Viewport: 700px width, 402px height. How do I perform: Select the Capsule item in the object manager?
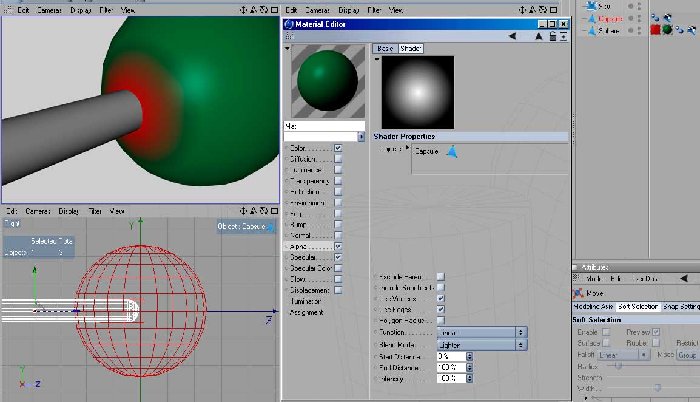[x=610, y=19]
